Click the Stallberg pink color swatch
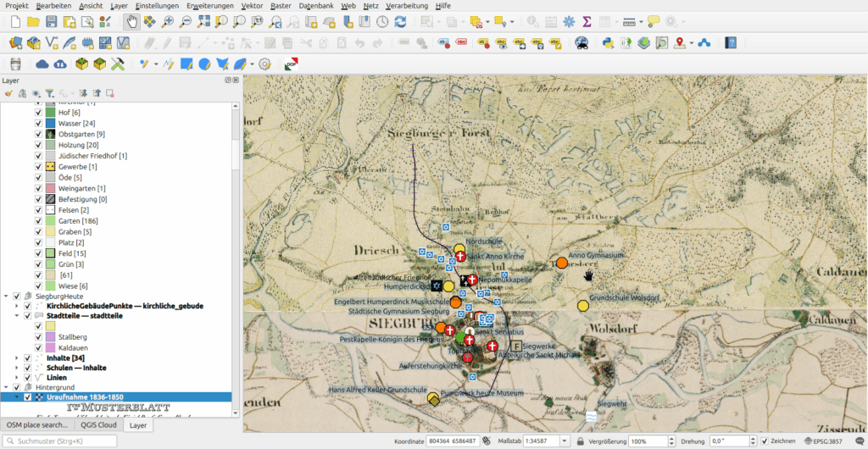868x449 pixels. point(50,337)
